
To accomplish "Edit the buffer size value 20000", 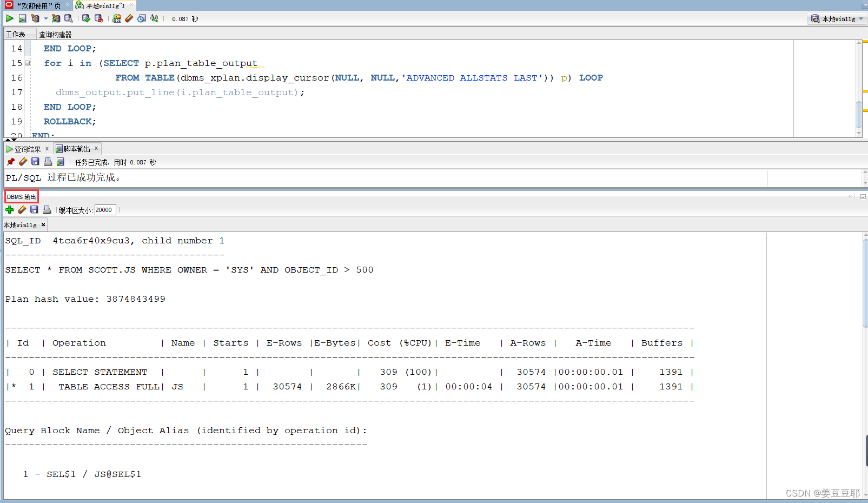I will coord(104,210).
